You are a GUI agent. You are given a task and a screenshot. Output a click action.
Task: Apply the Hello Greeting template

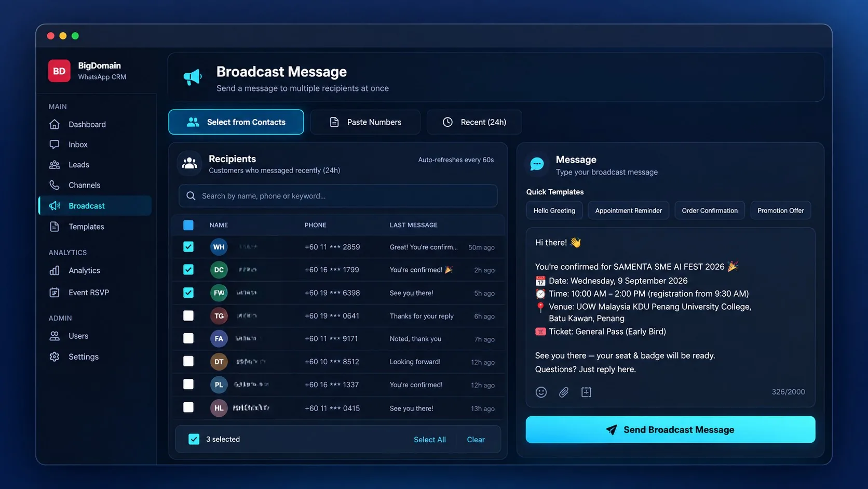point(554,210)
